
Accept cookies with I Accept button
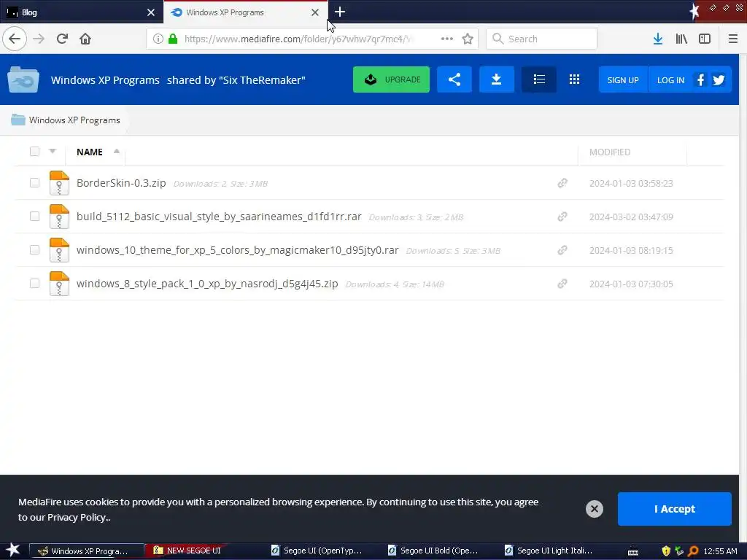674,508
